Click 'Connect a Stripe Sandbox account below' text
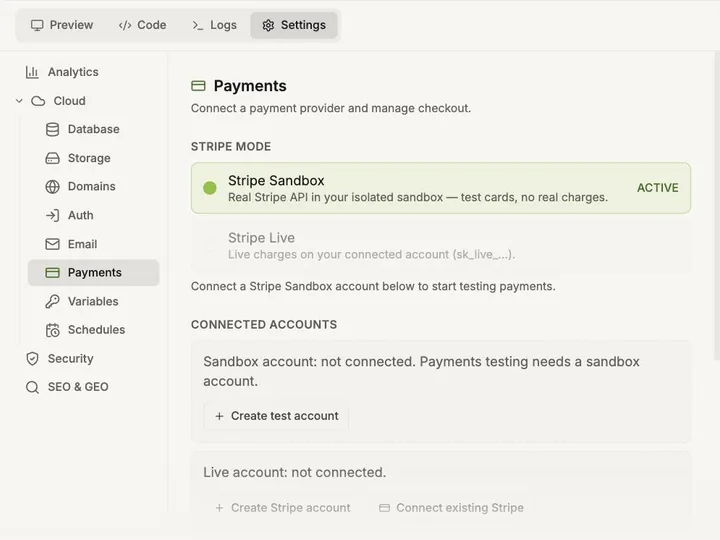 (x=373, y=287)
